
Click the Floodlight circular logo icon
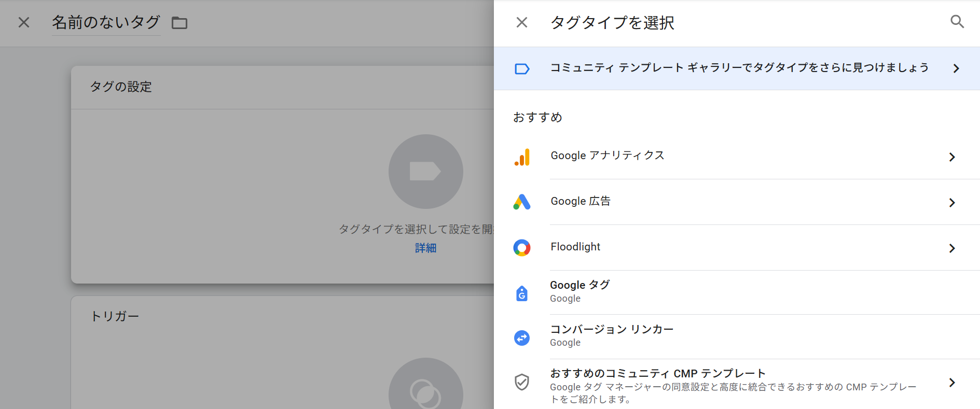522,248
